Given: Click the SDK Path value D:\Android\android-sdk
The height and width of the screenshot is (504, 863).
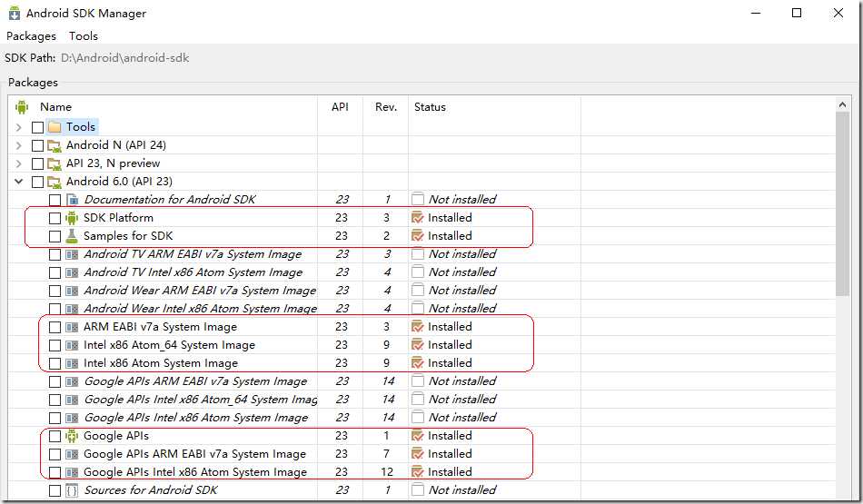Looking at the screenshot, I should [125, 58].
